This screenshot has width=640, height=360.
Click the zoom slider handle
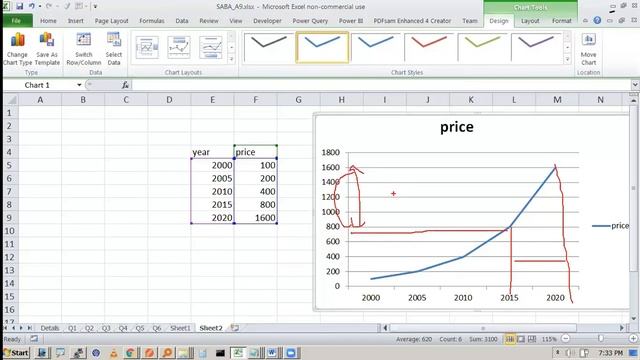pyautogui.click(x=600, y=338)
